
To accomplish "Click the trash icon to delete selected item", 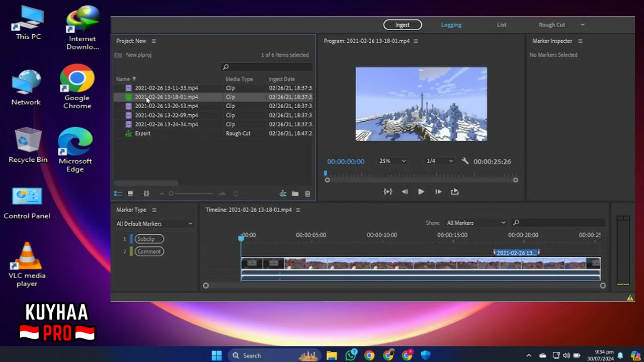I will [307, 194].
